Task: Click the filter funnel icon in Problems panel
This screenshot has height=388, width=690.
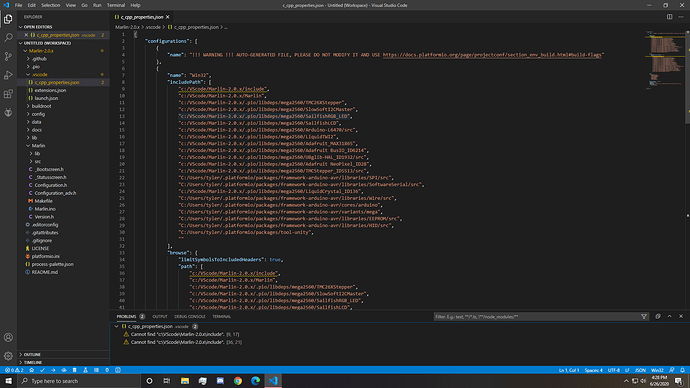Action: (x=644, y=316)
